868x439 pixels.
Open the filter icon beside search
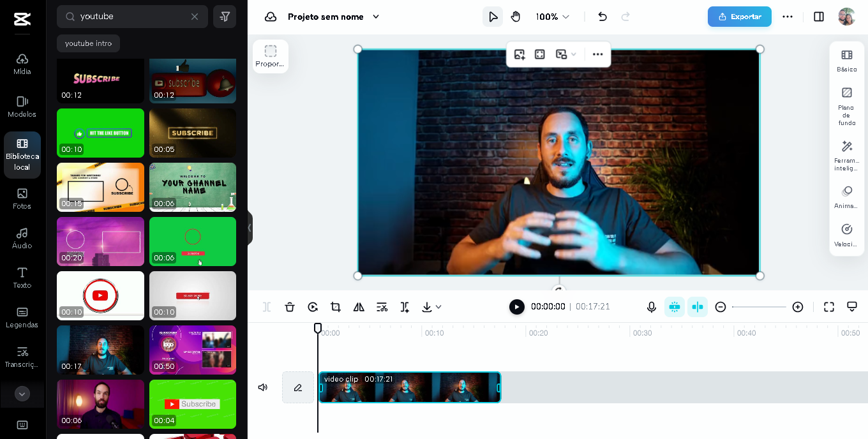coord(225,17)
